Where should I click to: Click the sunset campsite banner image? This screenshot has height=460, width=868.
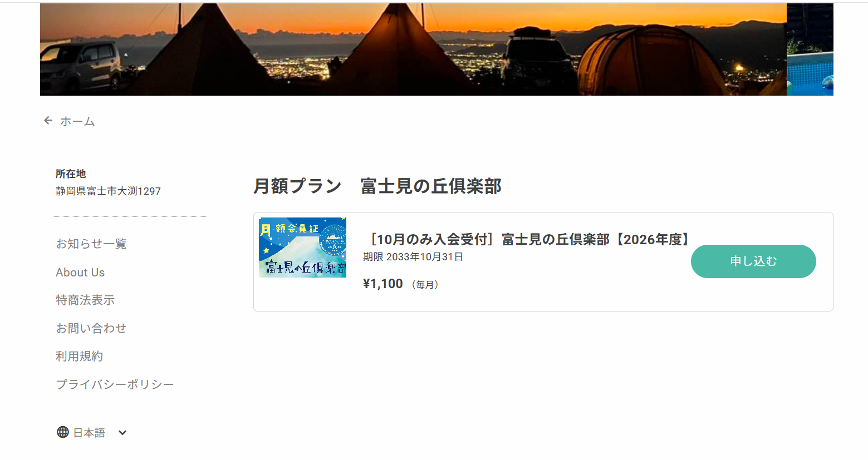(413, 50)
